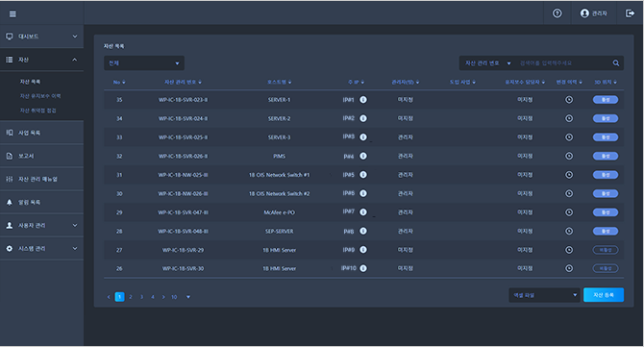Open the page-jump dropdown arrow in pagination

pyautogui.click(x=188, y=297)
